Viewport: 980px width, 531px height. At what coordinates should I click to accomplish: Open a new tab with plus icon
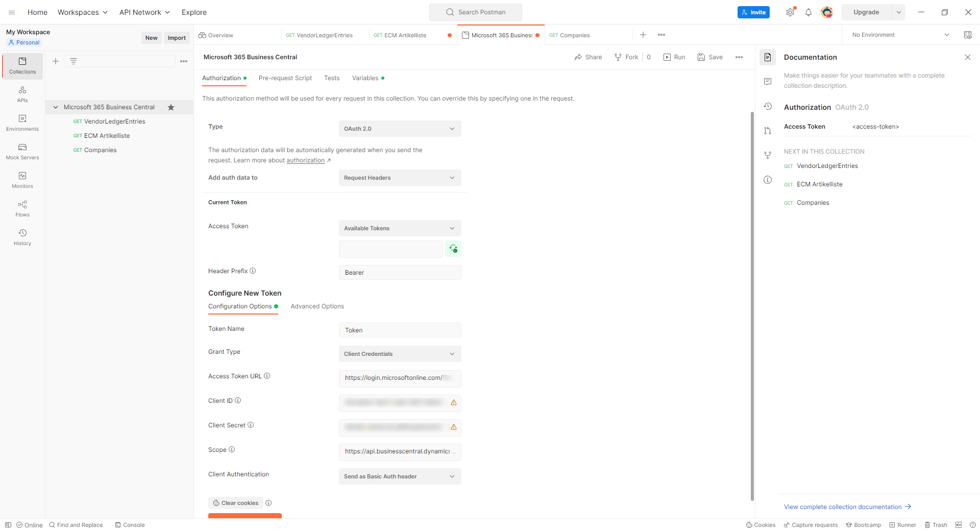[x=643, y=35]
